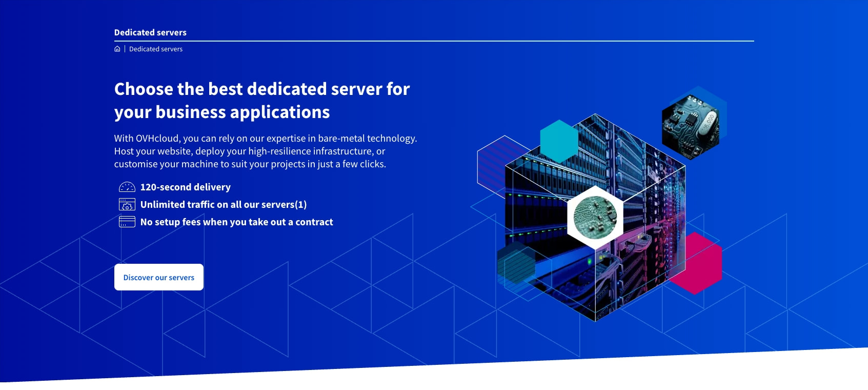Click the headline "Choose the best dedicated server"
The width and height of the screenshot is (868, 390).
pyautogui.click(x=262, y=101)
